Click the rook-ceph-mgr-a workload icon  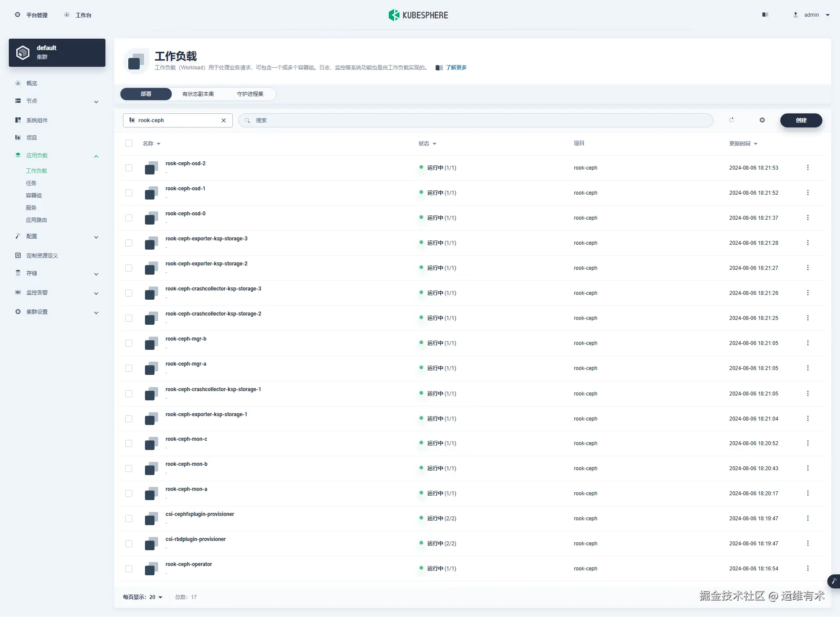pos(151,368)
